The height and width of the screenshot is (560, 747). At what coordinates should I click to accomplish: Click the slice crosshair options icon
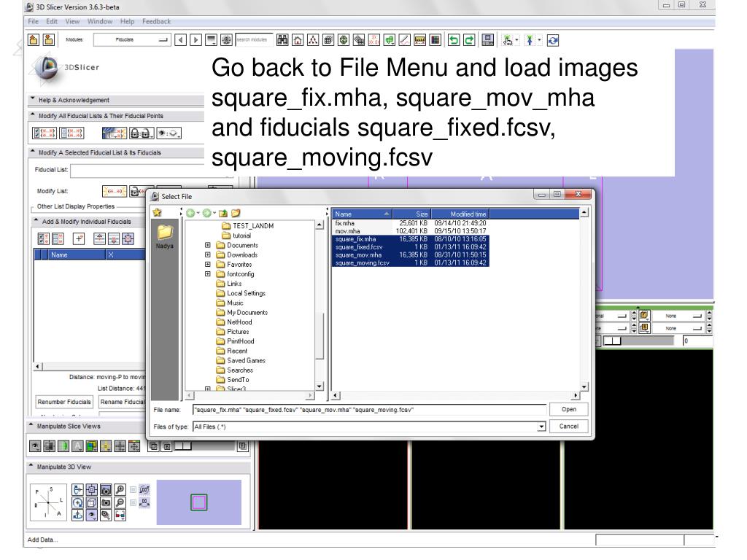pos(120,446)
